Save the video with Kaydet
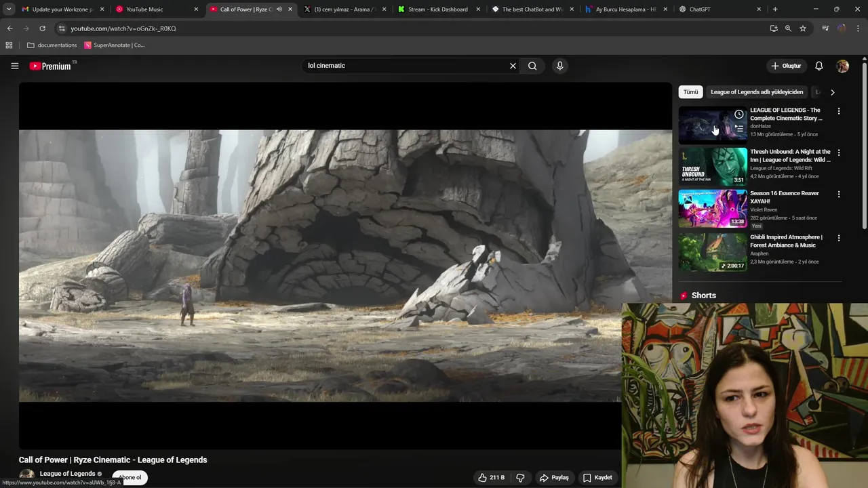 pos(597,478)
